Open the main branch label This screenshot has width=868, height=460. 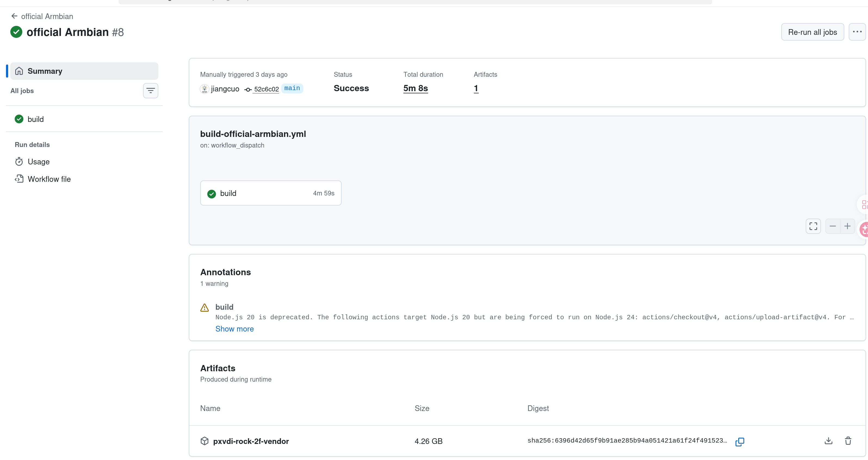coord(292,88)
